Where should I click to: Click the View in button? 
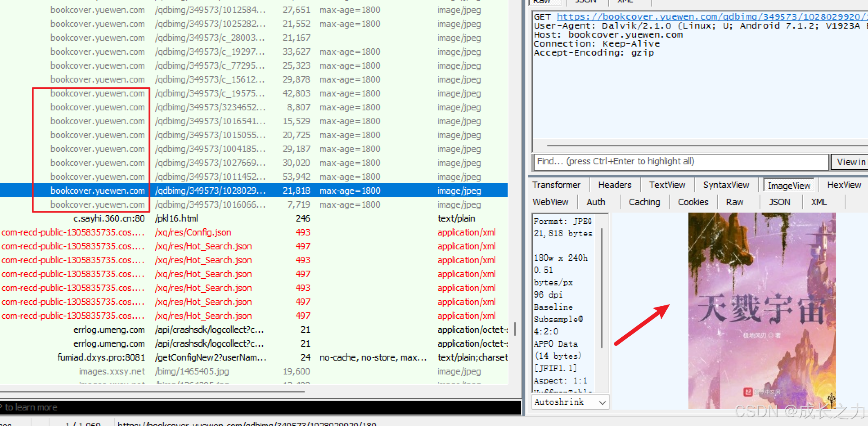pos(850,162)
